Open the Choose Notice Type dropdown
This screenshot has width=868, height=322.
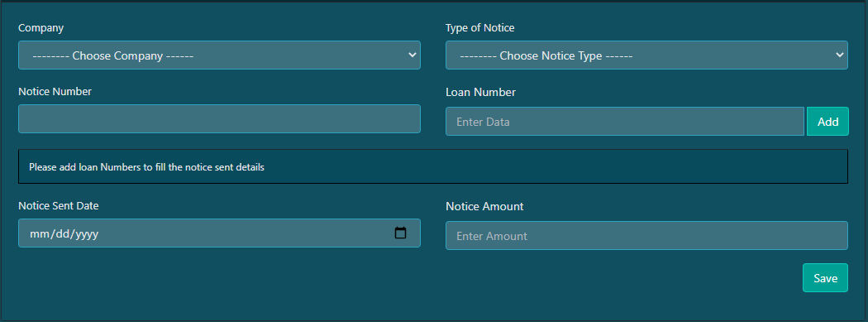[x=646, y=55]
